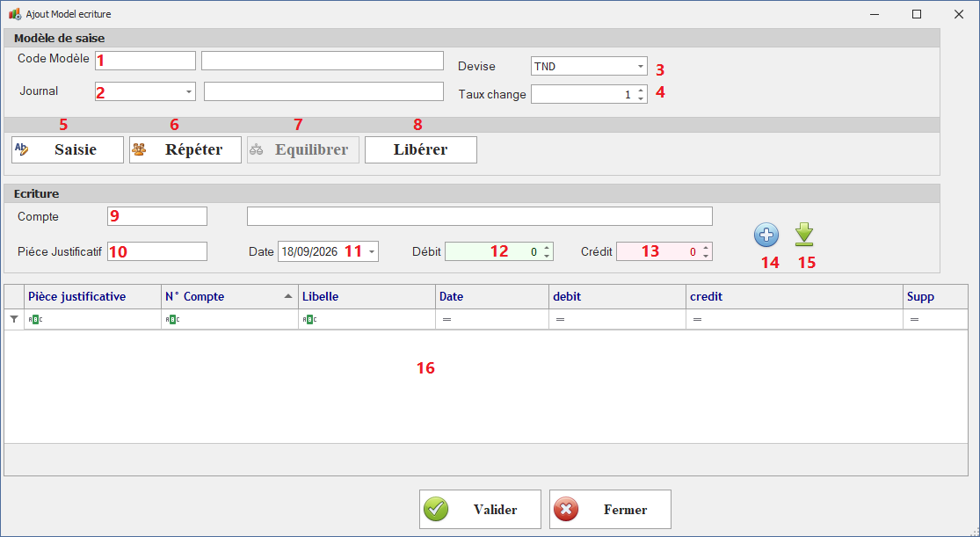
Task: Decrease the Débit amount
Action: point(547,256)
